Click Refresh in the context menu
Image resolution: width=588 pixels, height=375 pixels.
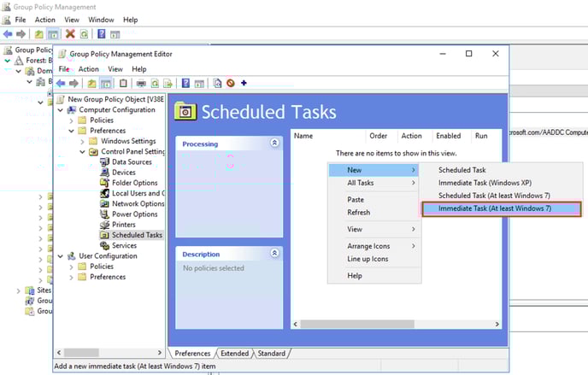pyautogui.click(x=359, y=213)
